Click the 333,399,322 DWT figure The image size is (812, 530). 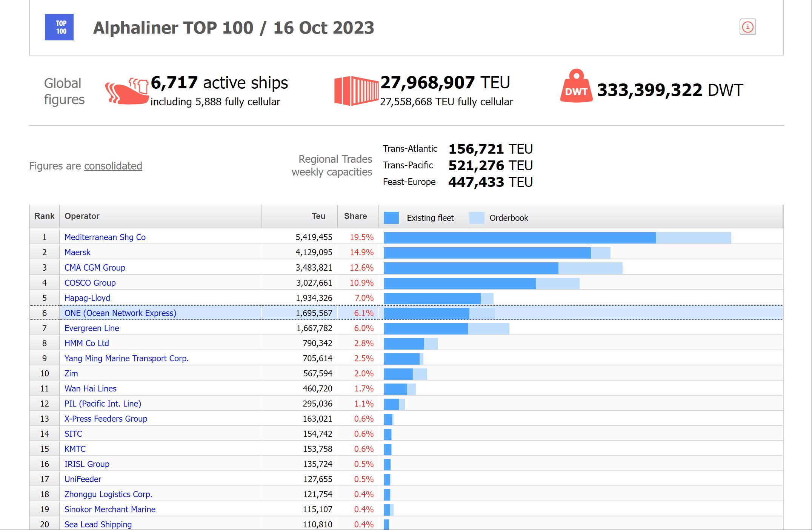pos(670,90)
